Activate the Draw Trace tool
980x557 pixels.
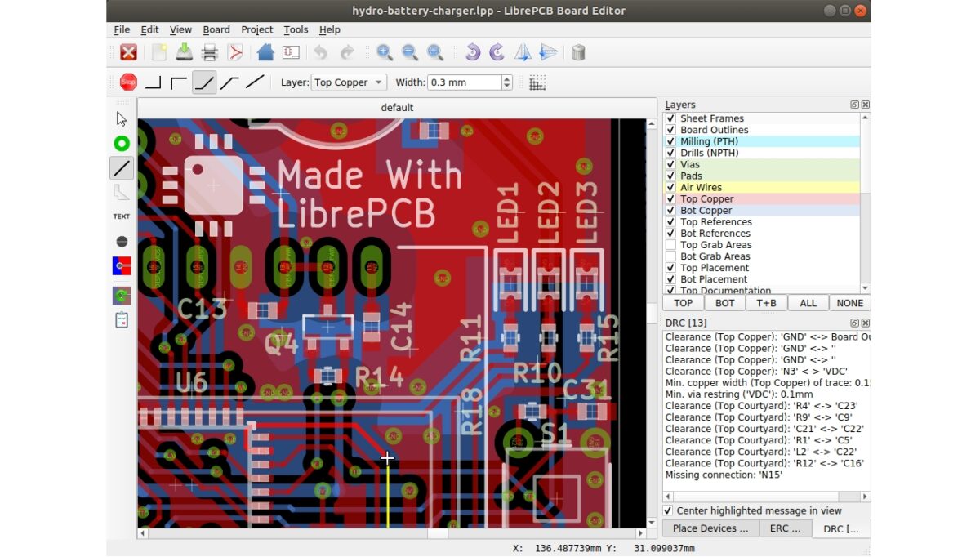(121, 167)
